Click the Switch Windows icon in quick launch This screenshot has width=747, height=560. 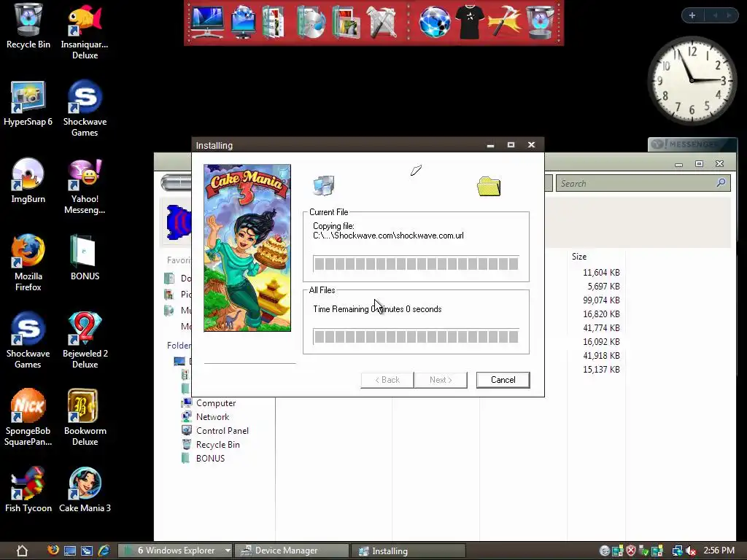click(87, 551)
